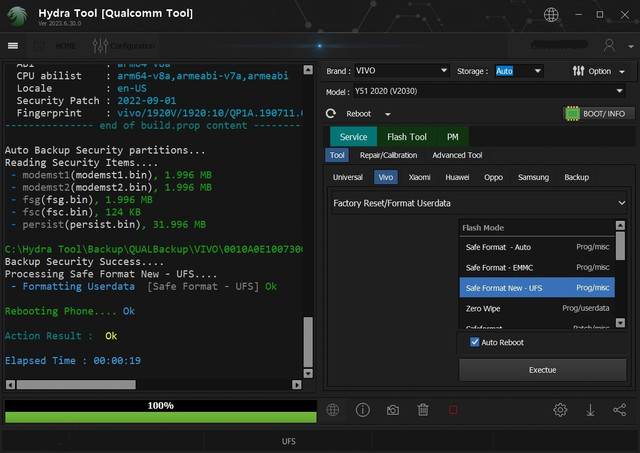Image resolution: width=640 pixels, height=453 pixels.
Task: Click the backup path C:\Hydra Tool line
Action: tap(154, 249)
